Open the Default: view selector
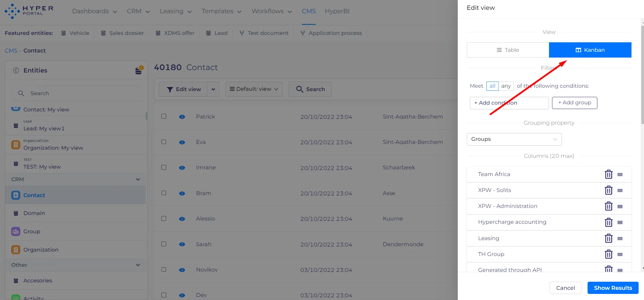The width and height of the screenshot is (644, 300). point(254,89)
